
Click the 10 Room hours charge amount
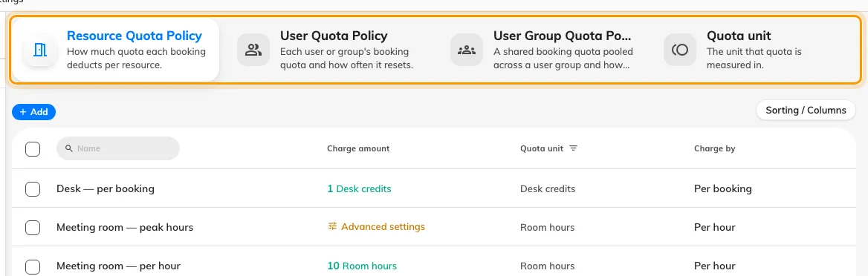(362, 266)
